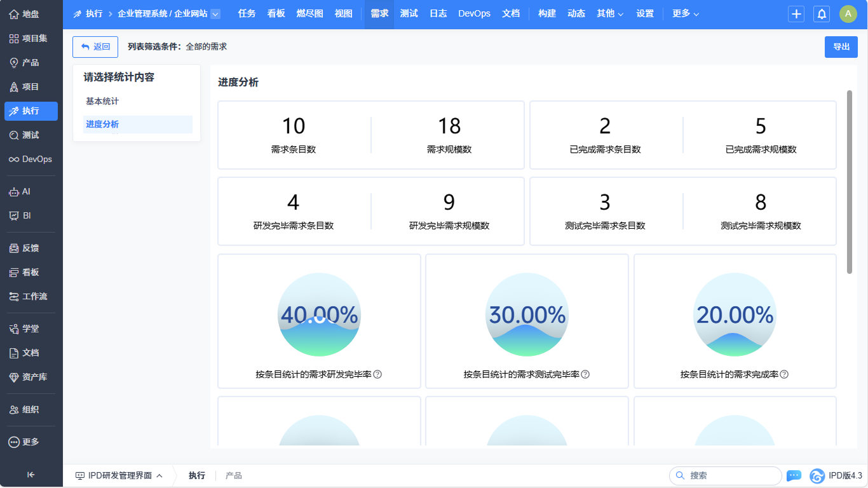
Task: Click help icon next to 按条目统计的需求完成率
Action: pos(784,374)
